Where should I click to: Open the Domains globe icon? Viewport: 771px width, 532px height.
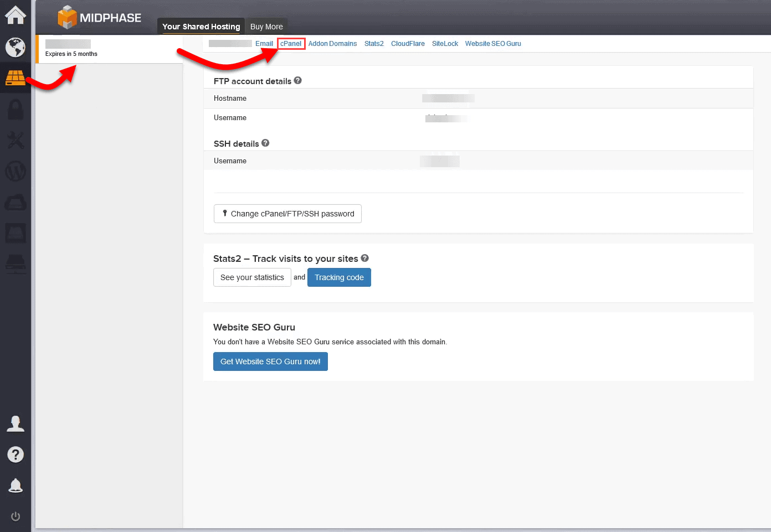[15, 47]
